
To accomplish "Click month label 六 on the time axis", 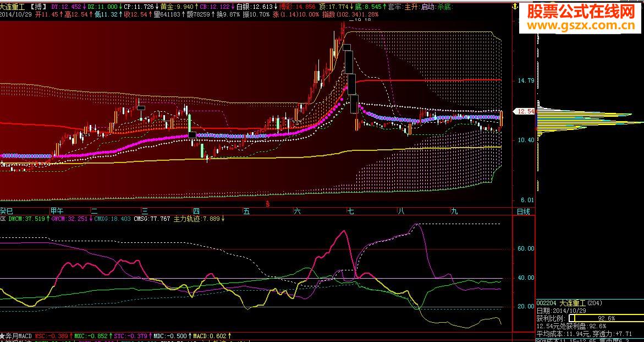I will (x=297, y=211).
